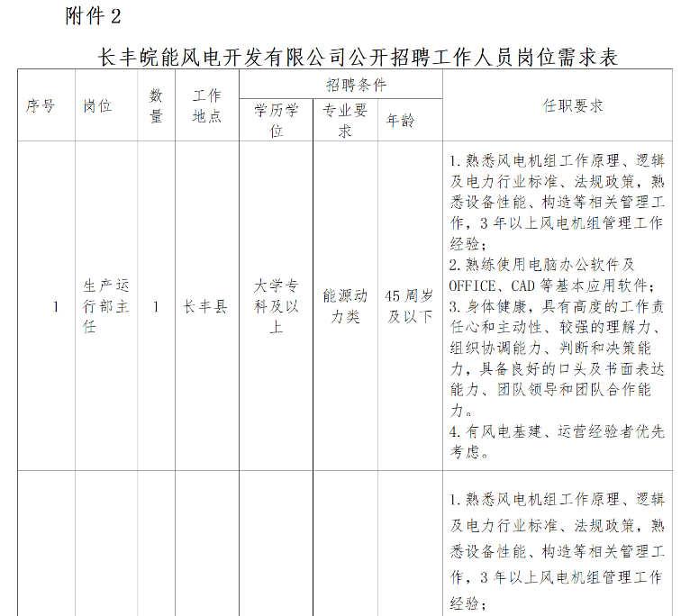Click the line '能力、团队领导和团队合作能'

[x=550, y=390]
